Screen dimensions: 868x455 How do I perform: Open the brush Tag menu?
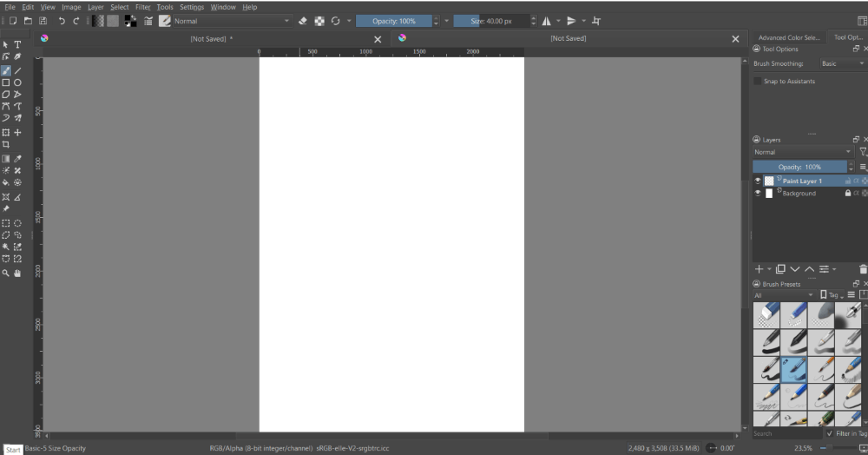click(x=832, y=295)
